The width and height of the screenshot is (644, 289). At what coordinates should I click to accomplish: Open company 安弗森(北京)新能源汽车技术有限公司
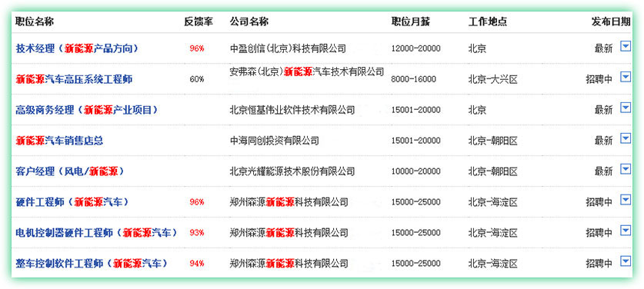pos(307,71)
